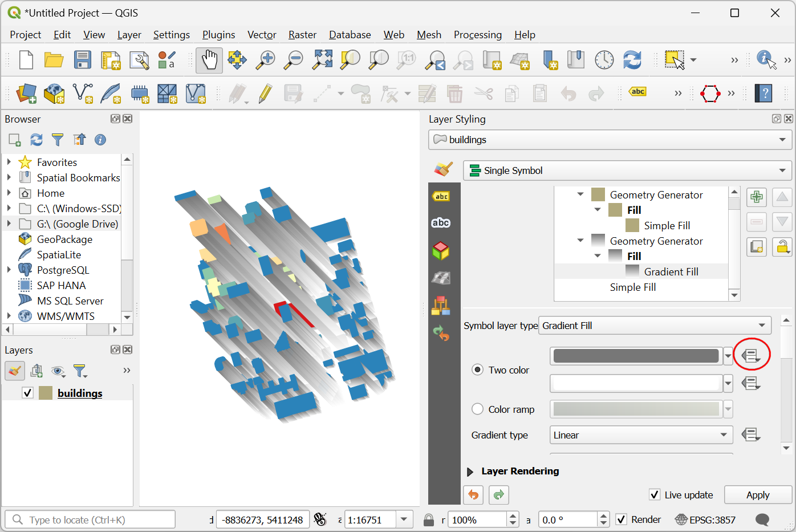This screenshot has width=796, height=532.
Task: Open the Processing menu
Action: pyautogui.click(x=477, y=35)
